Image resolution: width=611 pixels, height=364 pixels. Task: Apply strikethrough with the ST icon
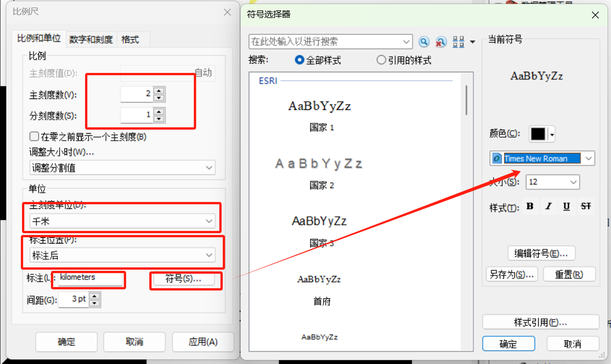pyautogui.click(x=584, y=206)
